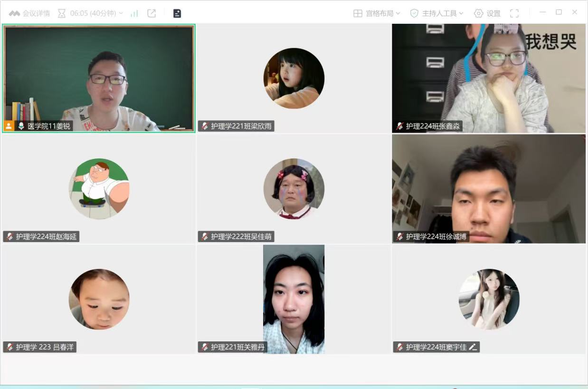Toggle muted mic for 护理学224班徐诚博
This screenshot has width=588, height=389.
[400, 236]
